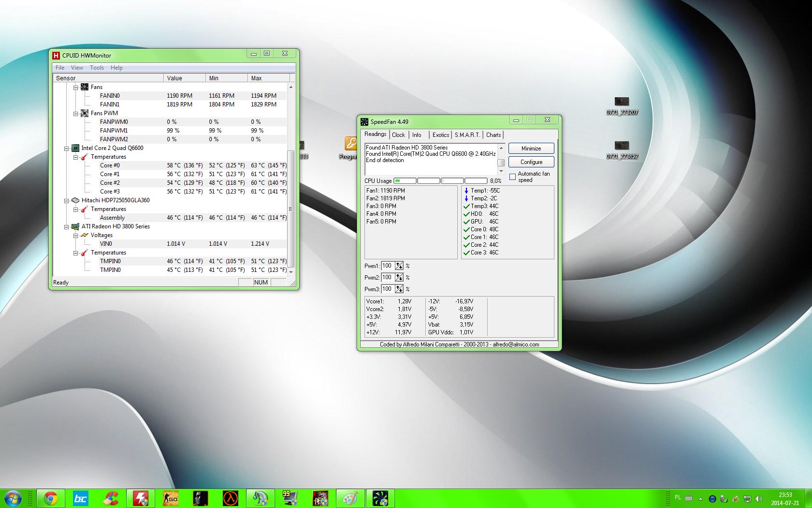The height and width of the screenshot is (508, 812).
Task: Click the lightning icon beside Voltages
Action: (85, 235)
